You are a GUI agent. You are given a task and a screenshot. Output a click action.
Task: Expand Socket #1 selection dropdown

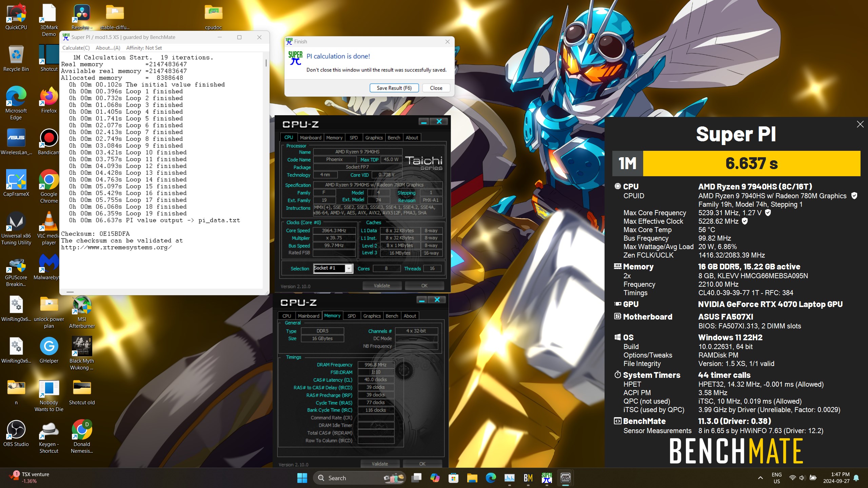[349, 268]
